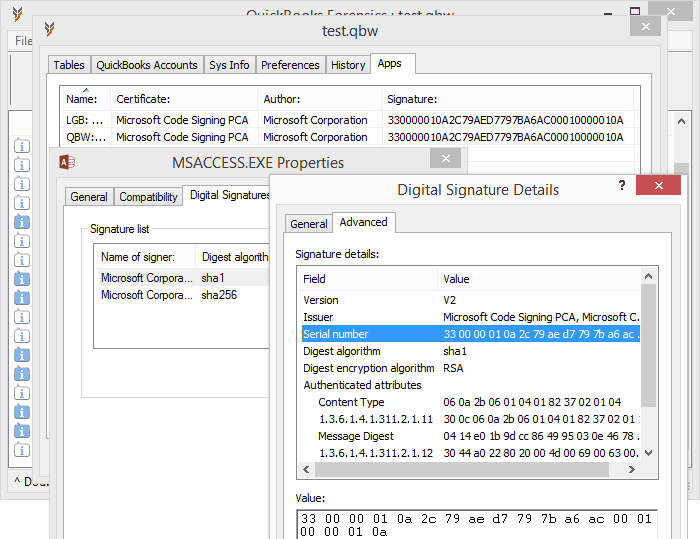Image resolution: width=700 pixels, height=539 pixels.
Task: Sort apps list by Name column
Action: pyautogui.click(x=85, y=99)
